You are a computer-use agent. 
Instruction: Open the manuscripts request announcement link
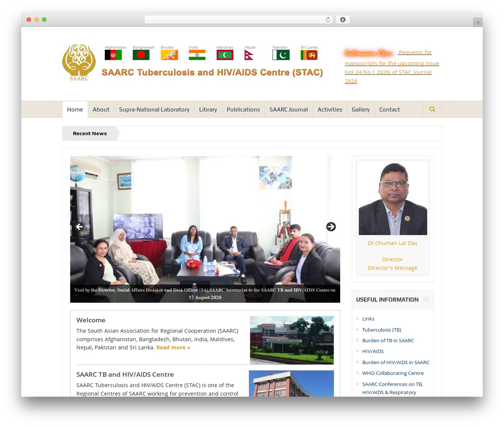(x=392, y=67)
